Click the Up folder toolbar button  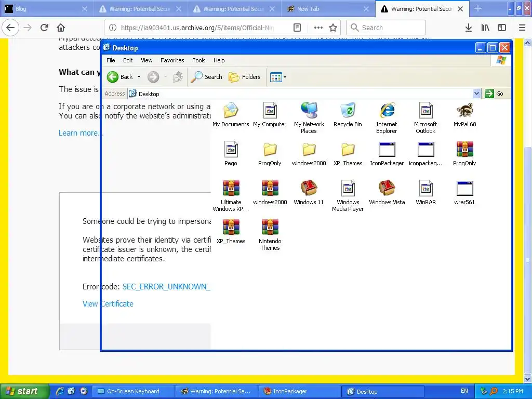[x=178, y=77]
